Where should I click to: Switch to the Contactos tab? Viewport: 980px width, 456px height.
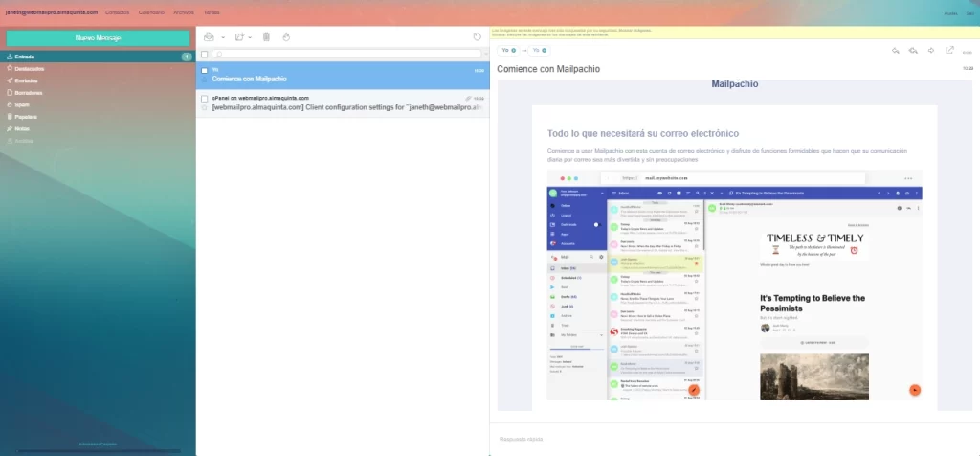click(118, 12)
